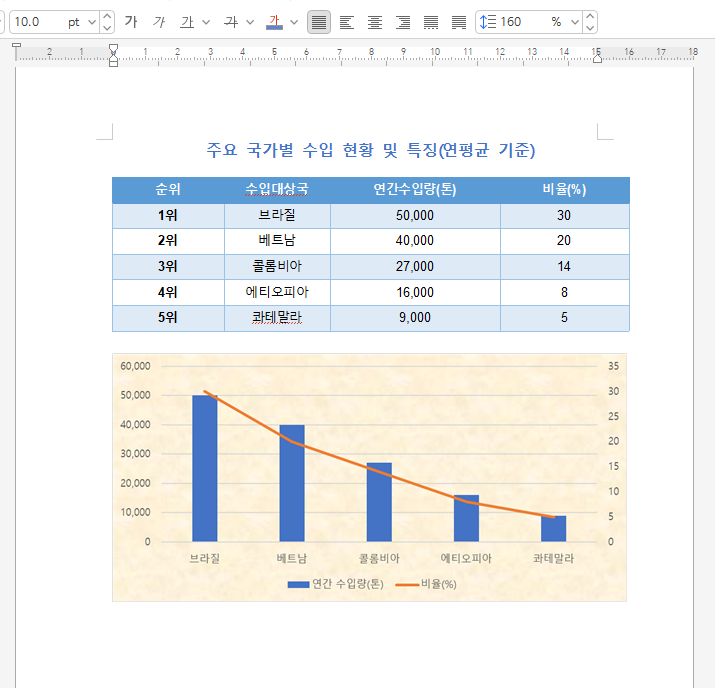Toggle bold formatting with the 가 button
Viewport: 715px width, 688px height.
(x=131, y=22)
